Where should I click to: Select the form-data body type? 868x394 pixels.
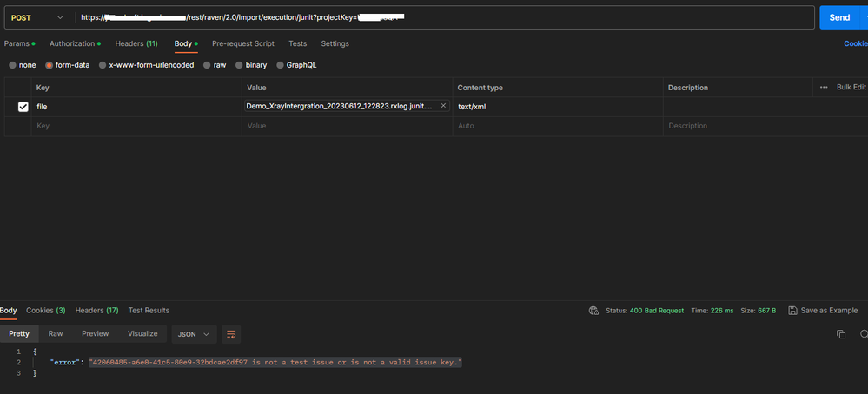(x=67, y=65)
